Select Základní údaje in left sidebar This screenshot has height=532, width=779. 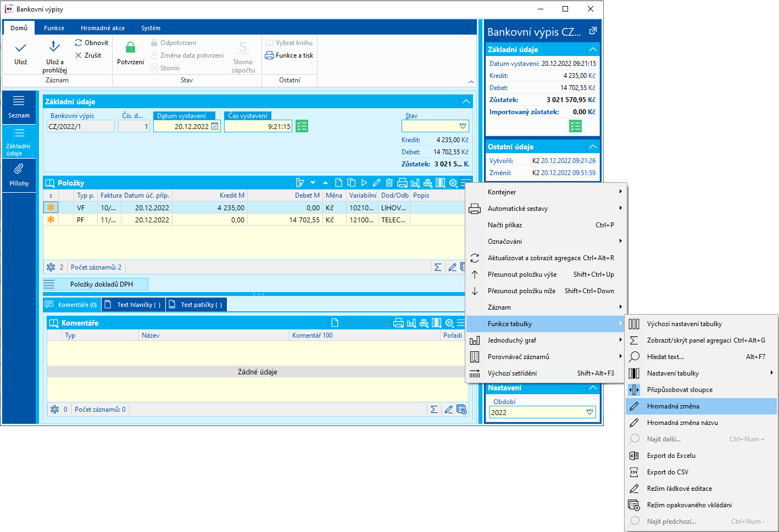click(x=19, y=142)
